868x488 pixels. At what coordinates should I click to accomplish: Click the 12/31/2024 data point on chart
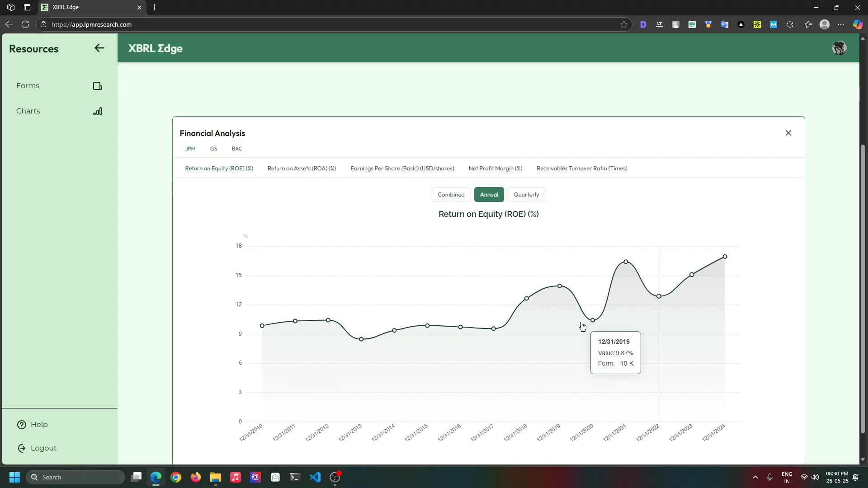[x=725, y=257]
